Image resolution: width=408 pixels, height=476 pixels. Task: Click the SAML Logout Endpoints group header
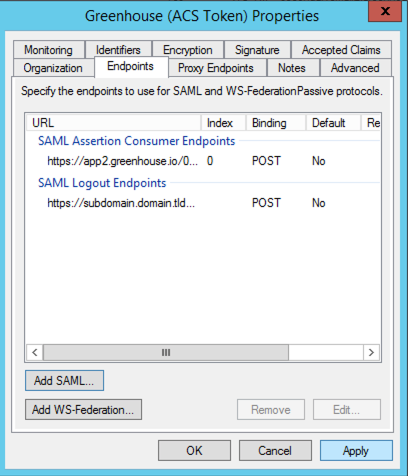102,183
